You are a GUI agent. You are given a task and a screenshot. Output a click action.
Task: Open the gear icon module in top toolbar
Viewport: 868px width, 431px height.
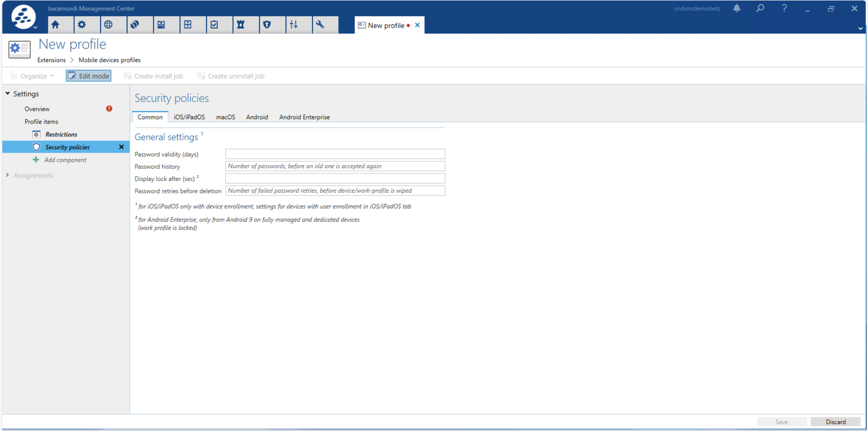tap(82, 25)
